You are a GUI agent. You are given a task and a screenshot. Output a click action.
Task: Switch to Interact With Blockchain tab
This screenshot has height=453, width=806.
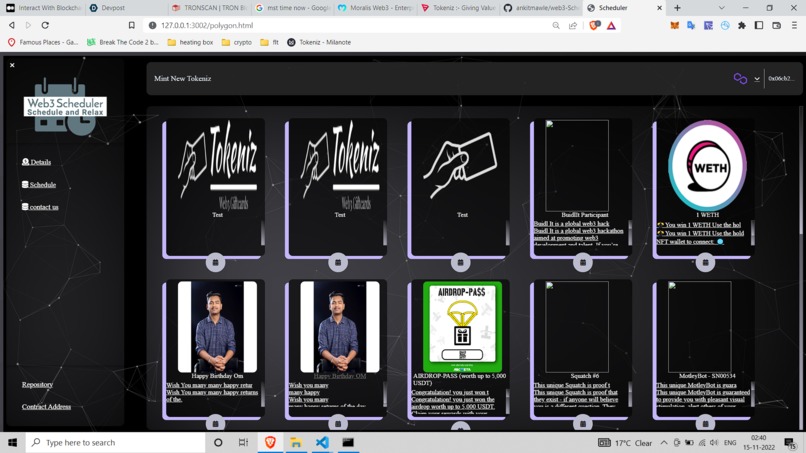pyautogui.click(x=43, y=8)
